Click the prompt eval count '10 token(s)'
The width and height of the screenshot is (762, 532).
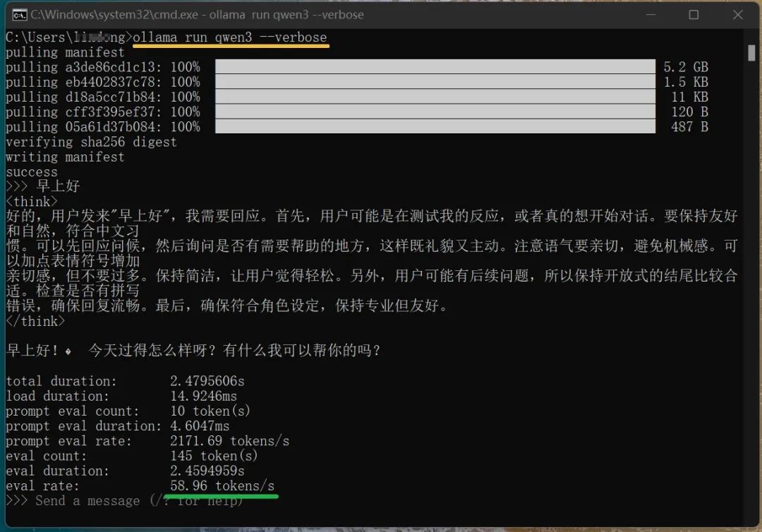point(210,411)
